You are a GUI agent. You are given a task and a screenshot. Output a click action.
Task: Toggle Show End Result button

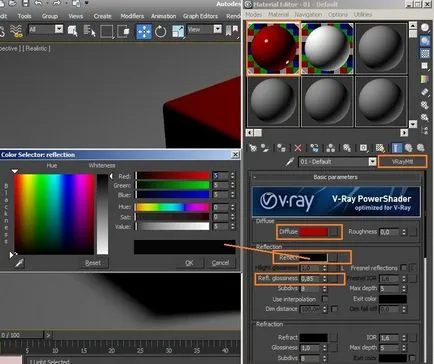[396, 148]
